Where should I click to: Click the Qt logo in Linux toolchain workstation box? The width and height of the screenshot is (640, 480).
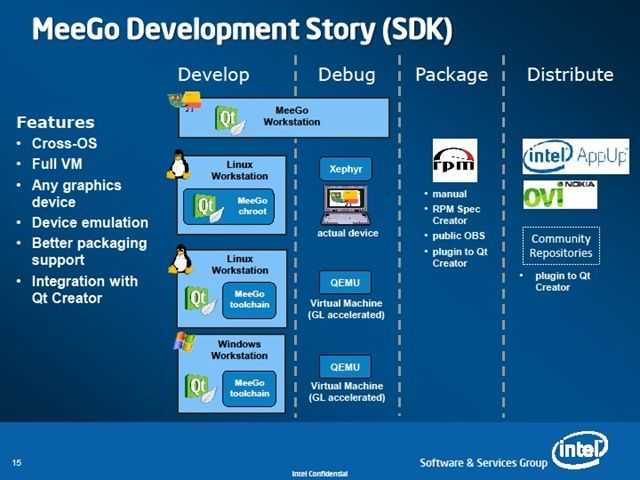200,300
